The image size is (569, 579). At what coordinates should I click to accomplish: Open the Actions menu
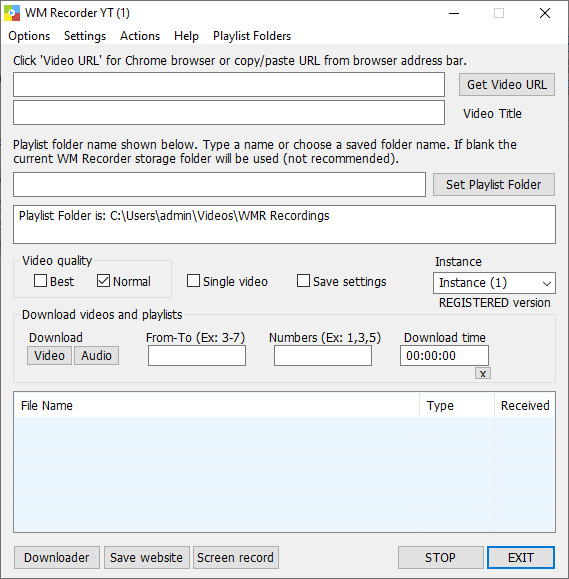140,36
